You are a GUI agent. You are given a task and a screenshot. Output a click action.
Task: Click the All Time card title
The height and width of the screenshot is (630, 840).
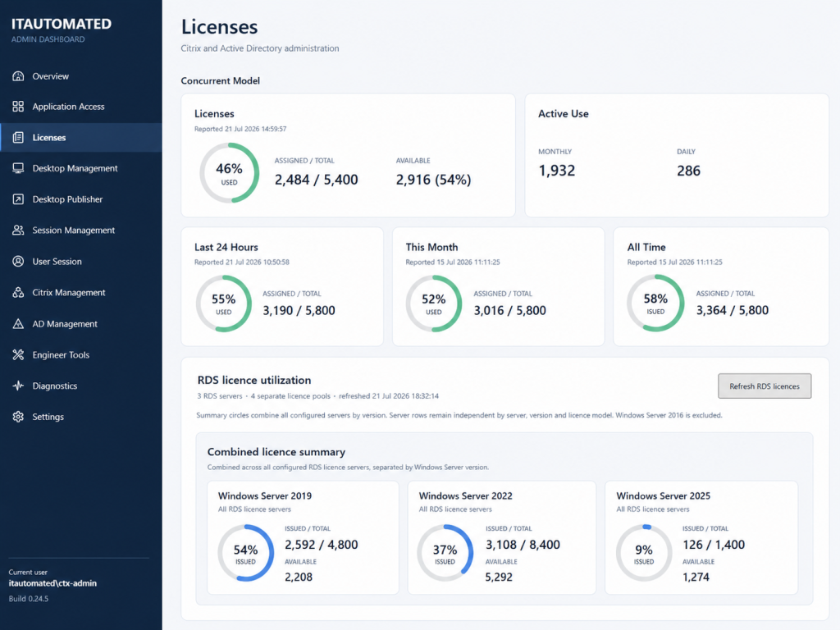coord(646,248)
